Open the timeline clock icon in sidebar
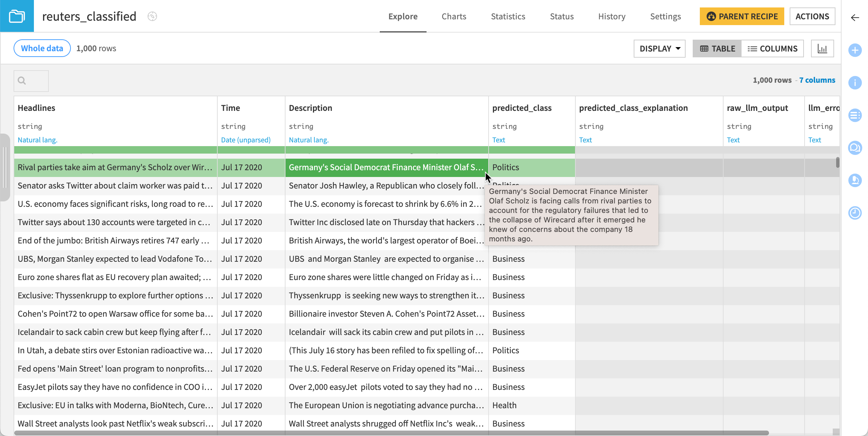This screenshot has width=868, height=436. pyautogui.click(x=855, y=213)
